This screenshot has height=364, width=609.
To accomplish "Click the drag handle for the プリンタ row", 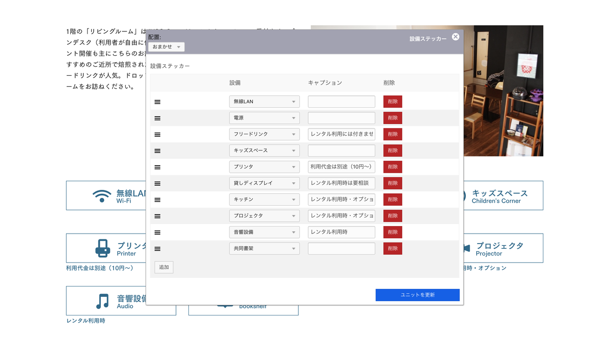I will click(157, 167).
